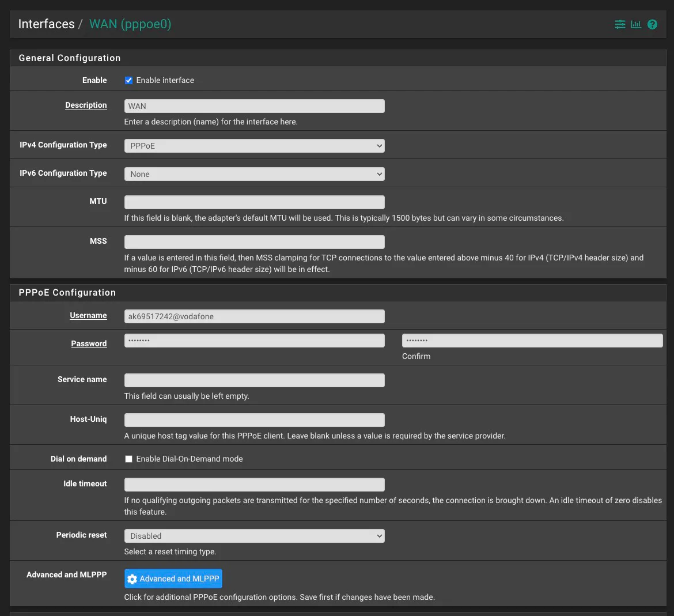Open the help question mark icon
The image size is (674, 616).
[652, 24]
